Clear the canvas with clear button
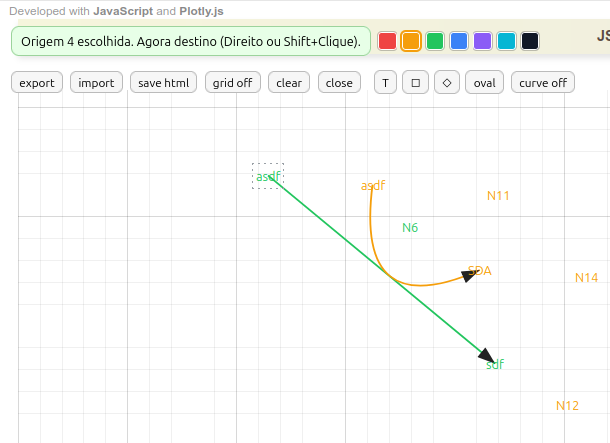This screenshot has height=443, width=610. (289, 82)
